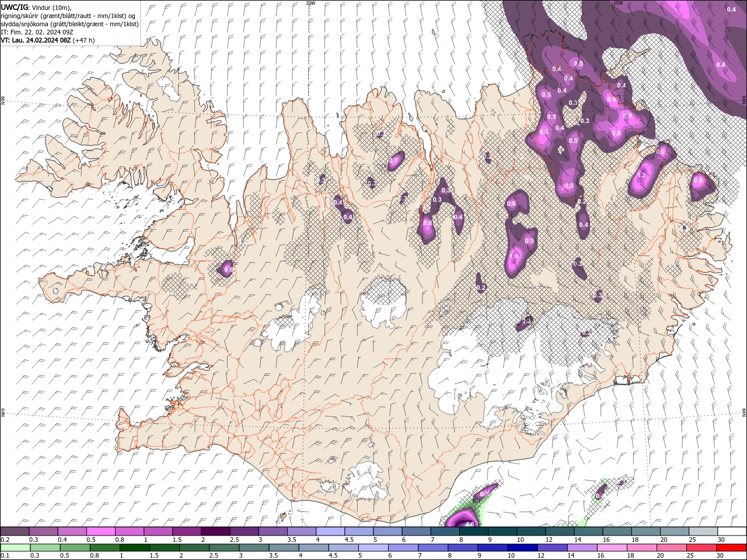This screenshot has width=747, height=560.
Task: Click the white 30 swatch in snow legend
Action: coord(732,531)
